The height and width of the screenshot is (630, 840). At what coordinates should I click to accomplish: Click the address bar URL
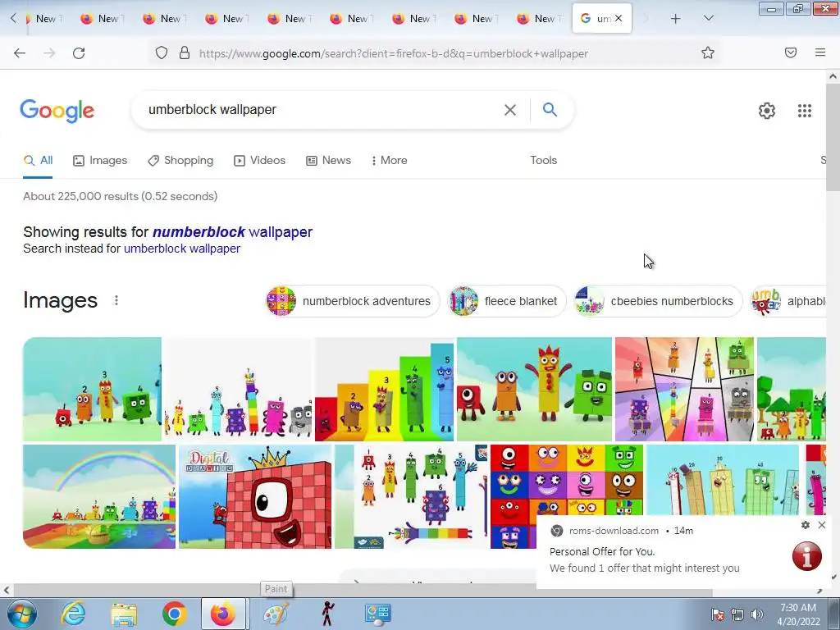pyautogui.click(x=394, y=53)
